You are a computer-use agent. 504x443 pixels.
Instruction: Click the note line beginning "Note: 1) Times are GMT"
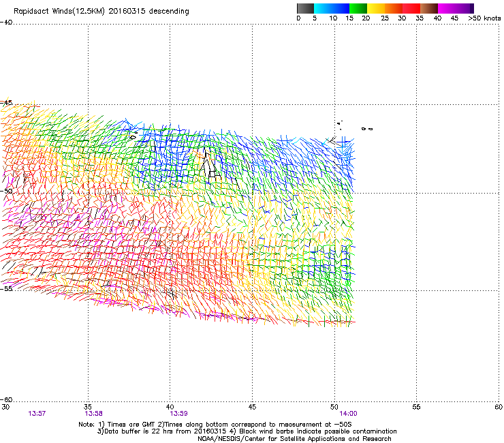pos(215,425)
